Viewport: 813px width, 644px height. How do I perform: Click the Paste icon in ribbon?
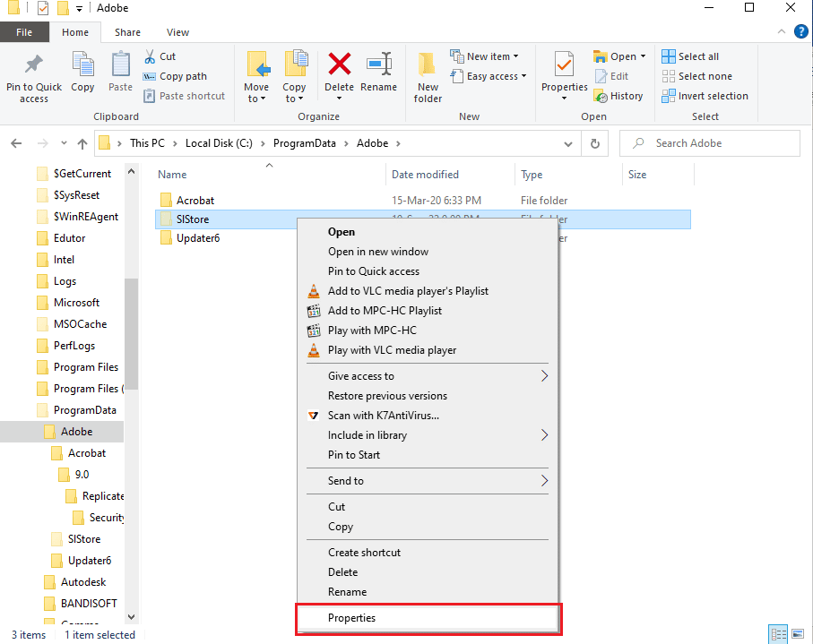120,64
